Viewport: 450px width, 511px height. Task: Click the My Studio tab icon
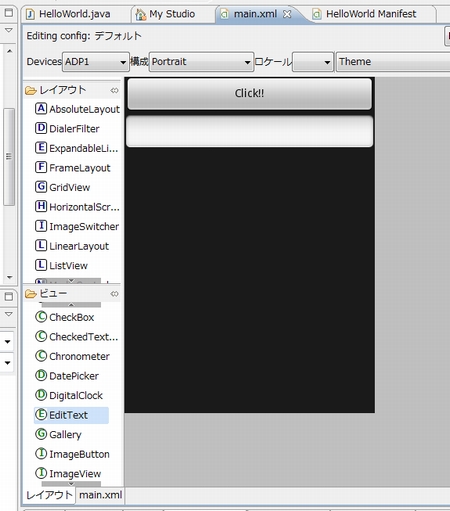pos(141,14)
